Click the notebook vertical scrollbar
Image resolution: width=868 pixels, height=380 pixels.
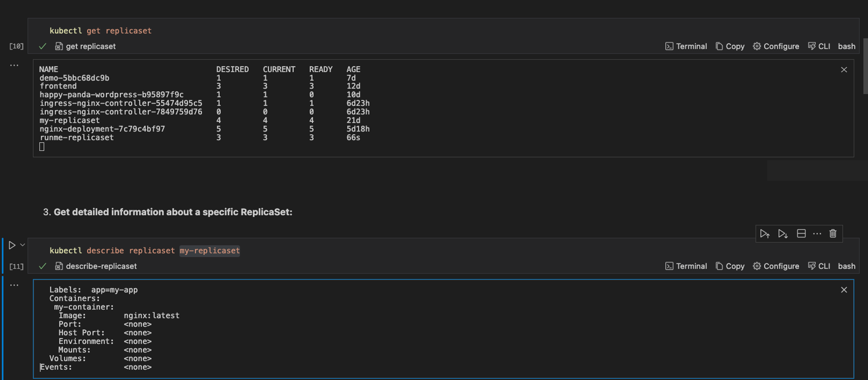[865, 66]
